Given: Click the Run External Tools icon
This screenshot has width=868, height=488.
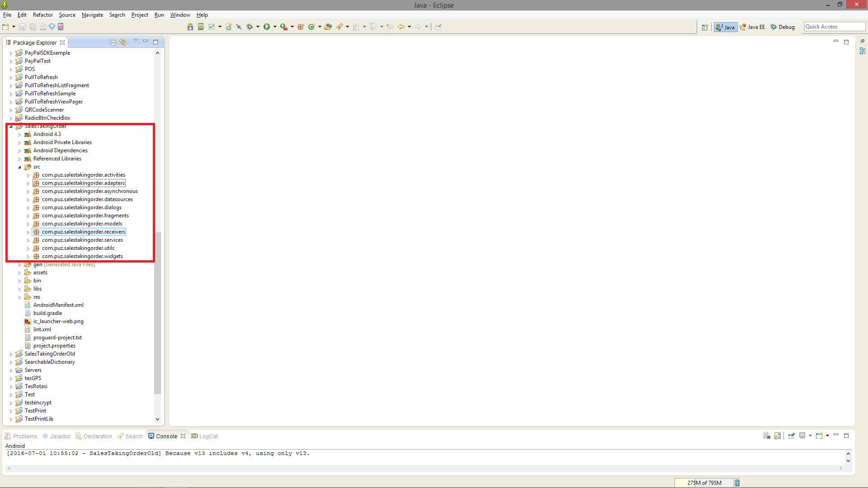Looking at the screenshot, I should [283, 27].
